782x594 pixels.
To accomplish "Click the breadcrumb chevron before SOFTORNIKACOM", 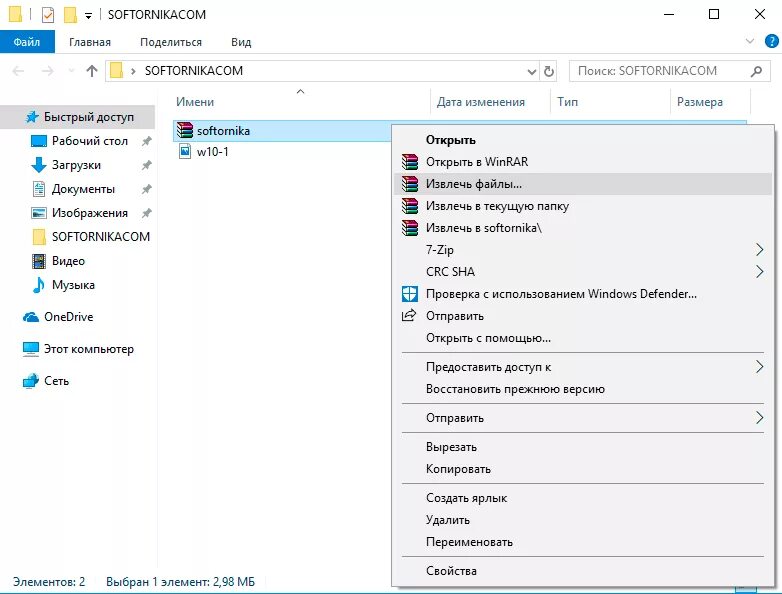I will point(133,71).
